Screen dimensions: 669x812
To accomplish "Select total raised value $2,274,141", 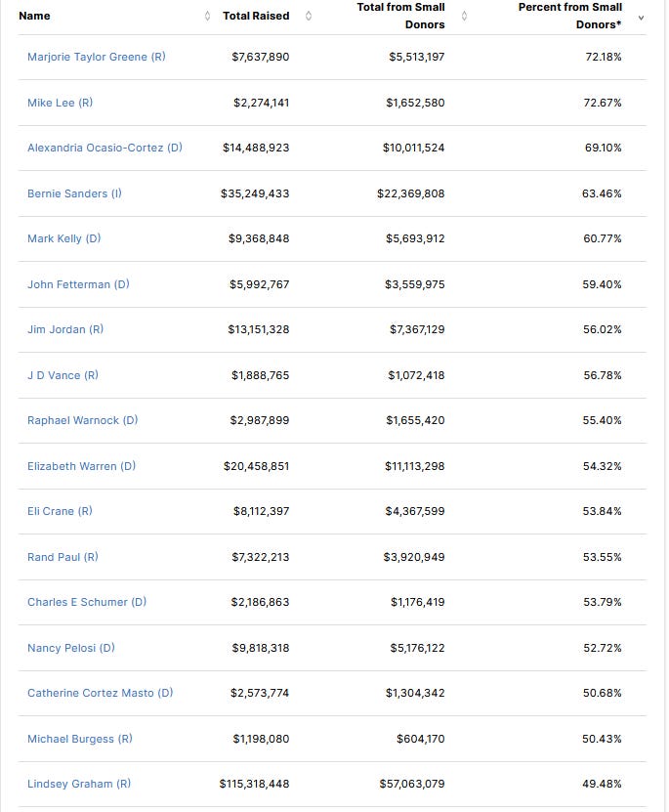I will (x=262, y=103).
